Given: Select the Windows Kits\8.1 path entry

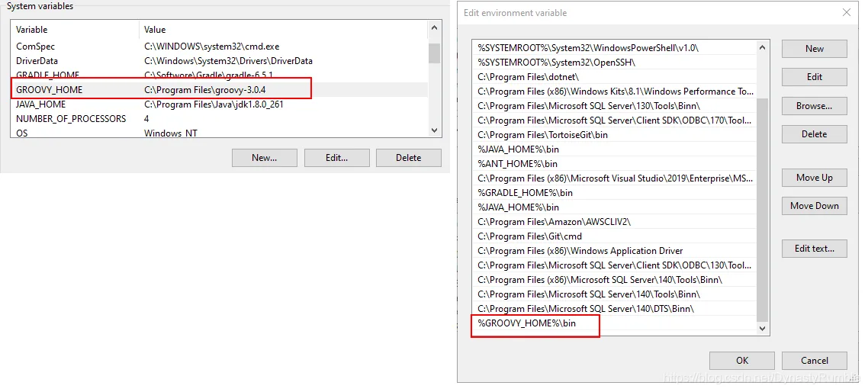Looking at the screenshot, I should pos(615,92).
